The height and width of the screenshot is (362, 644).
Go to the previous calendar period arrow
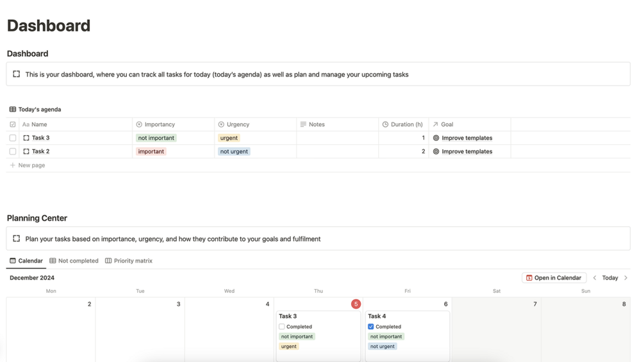tap(595, 278)
